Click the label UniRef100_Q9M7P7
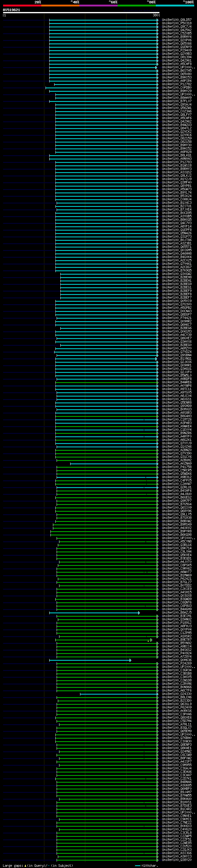This screenshot has height=868, width=197. pyautogui.click(x=177, y=501)
